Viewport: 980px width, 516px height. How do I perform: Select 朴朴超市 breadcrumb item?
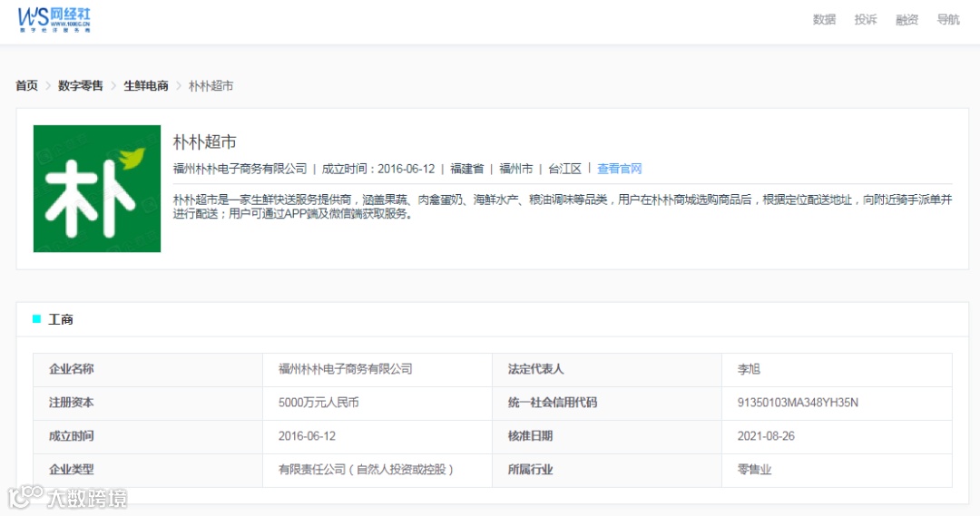point(211,85)
